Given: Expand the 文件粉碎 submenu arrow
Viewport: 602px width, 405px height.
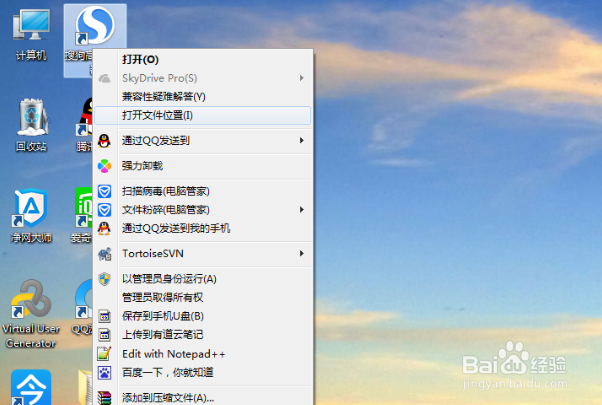Looking at the screenshot, I should [302, 210].
